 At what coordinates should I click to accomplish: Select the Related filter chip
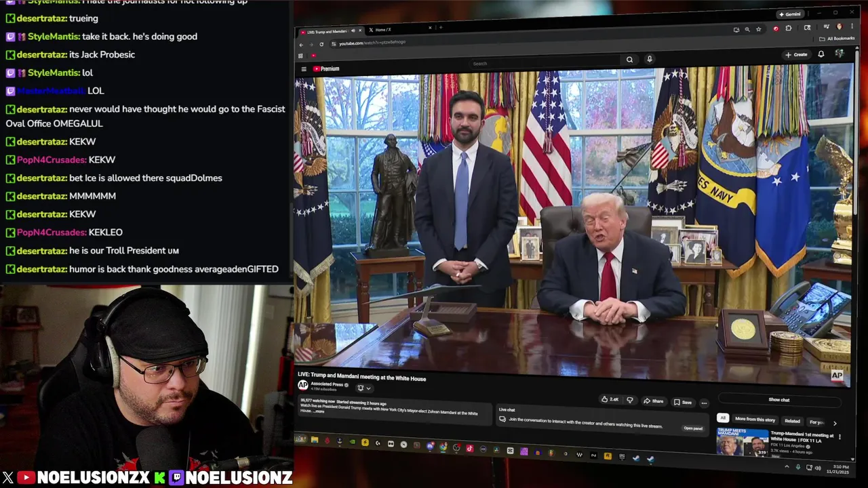point(792,421)
